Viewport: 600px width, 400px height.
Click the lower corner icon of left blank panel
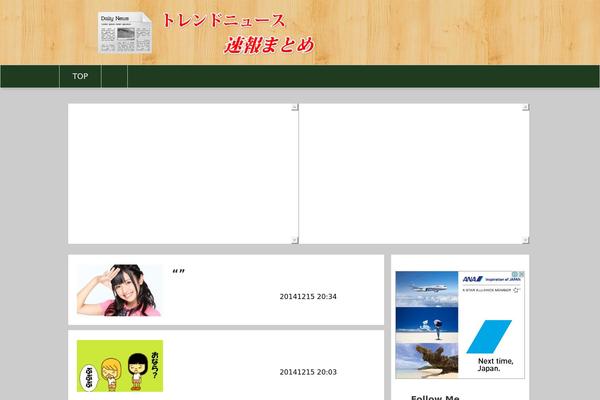pyautogui.click(x=295, y=240)
